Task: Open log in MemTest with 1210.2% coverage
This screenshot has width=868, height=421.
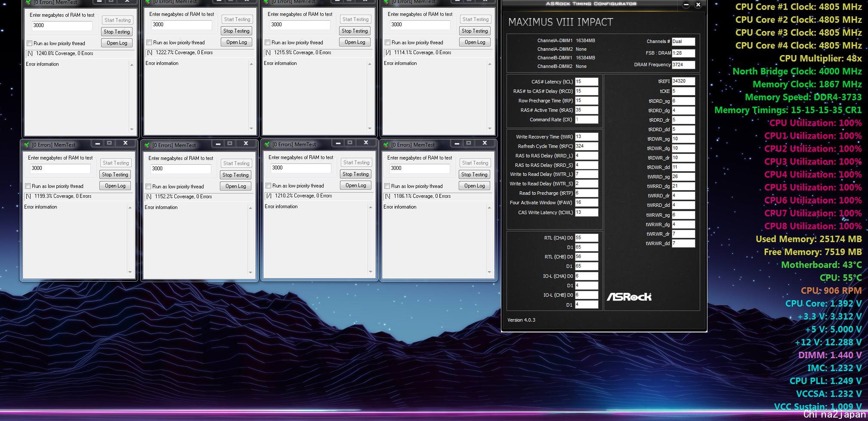Action: coord(355,185)
